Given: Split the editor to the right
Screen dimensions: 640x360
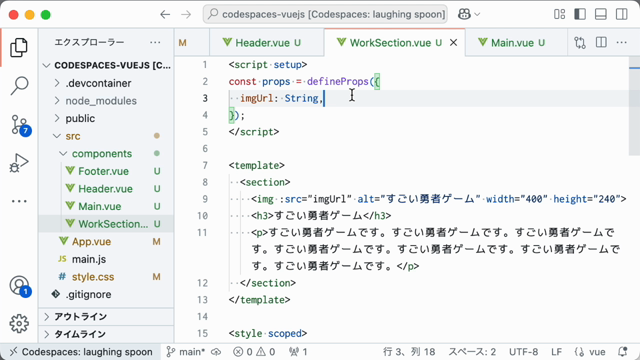Looking at the screenshot, I should [601, 42].
